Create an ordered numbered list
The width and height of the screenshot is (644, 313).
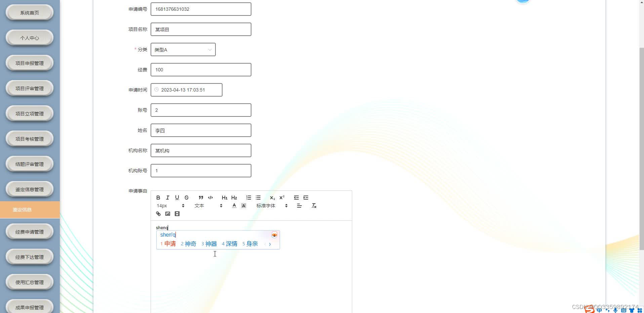[248, 198]
